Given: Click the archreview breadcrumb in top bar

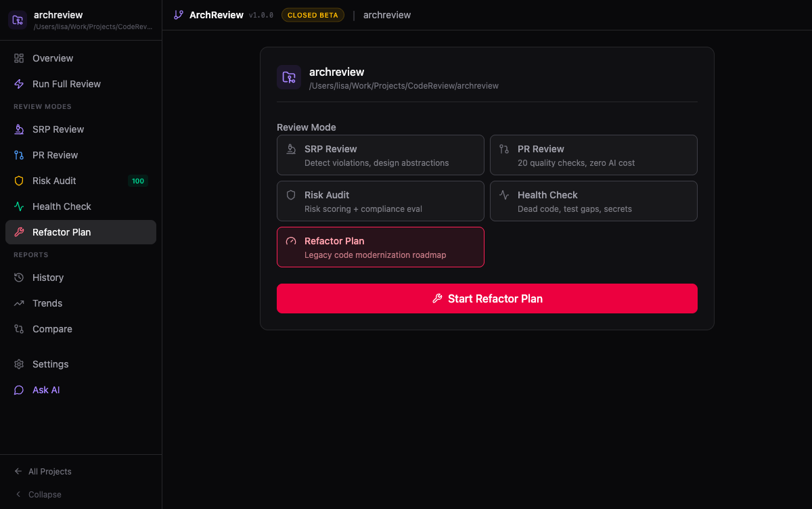Looking at the screenshot, I should pos(387,14).
